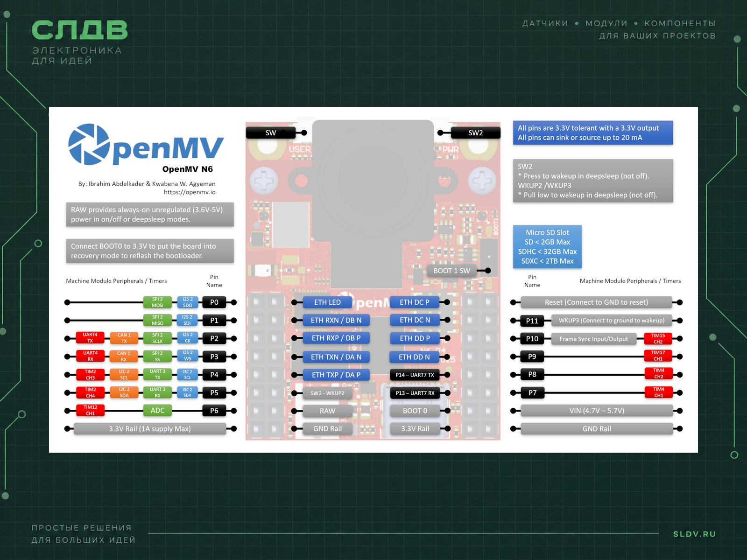This screenshot has height=560, width=747.
Task: Click the SW2 label on board top
Action: coord(476,133)
